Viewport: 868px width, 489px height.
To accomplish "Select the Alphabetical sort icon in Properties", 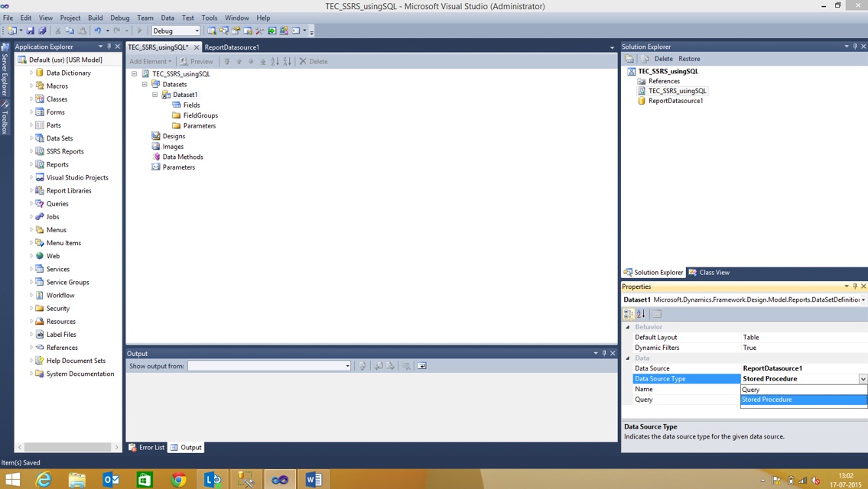I will click(640, 313).
